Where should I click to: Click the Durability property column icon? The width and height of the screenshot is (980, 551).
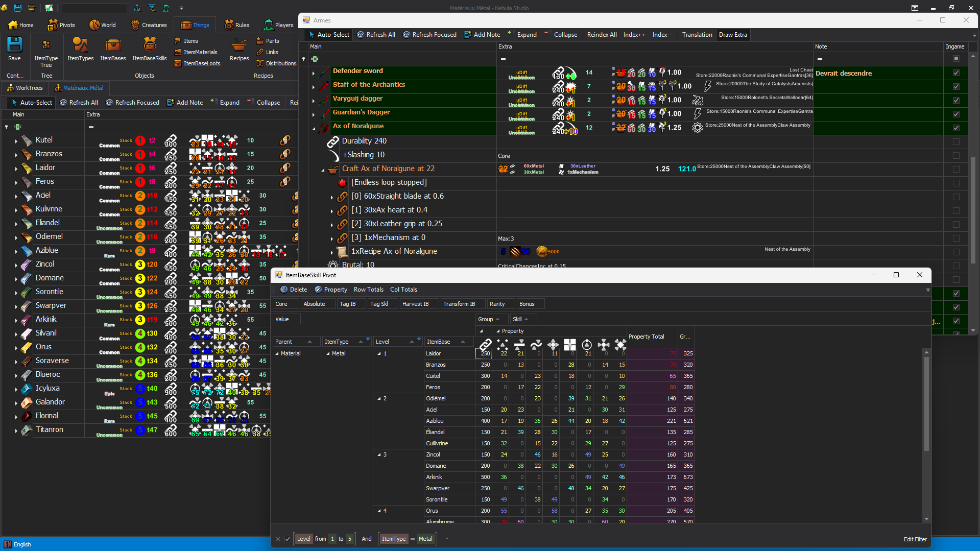point(485,345)
